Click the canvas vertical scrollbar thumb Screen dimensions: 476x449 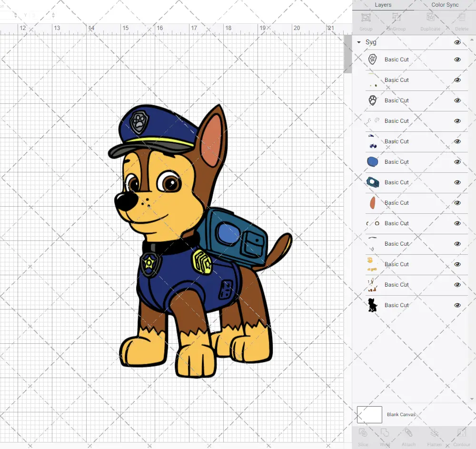click(347, 54)
